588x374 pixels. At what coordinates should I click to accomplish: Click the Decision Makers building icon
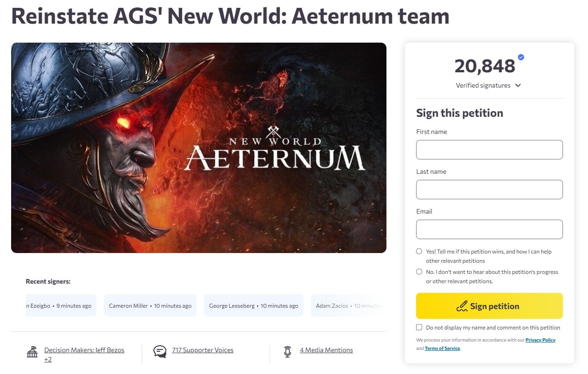pos(32,352)
